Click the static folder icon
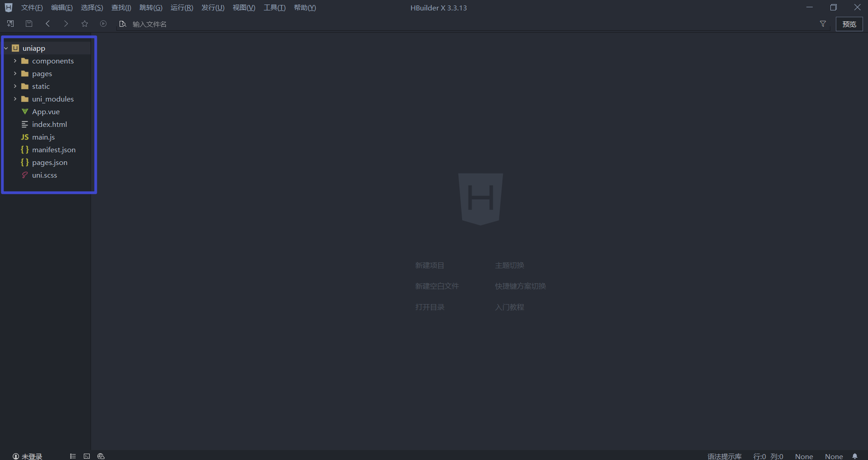868x460 pixels. click(x=25, y=86)
